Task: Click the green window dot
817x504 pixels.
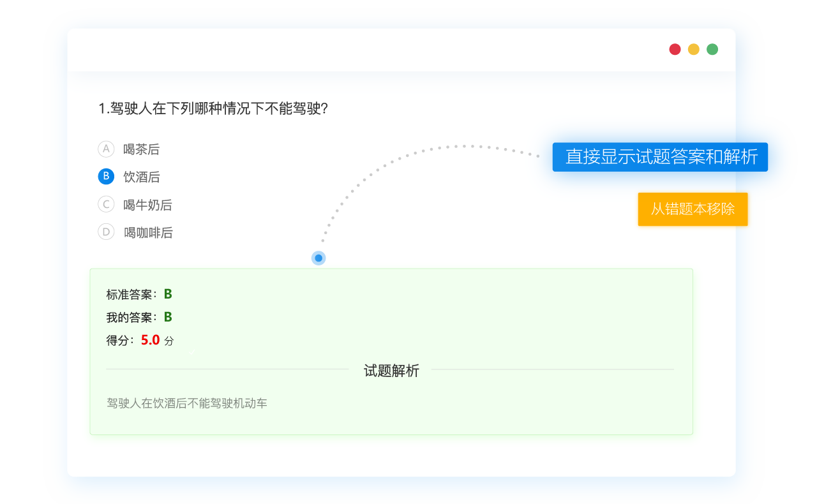Action: (712, 50)
